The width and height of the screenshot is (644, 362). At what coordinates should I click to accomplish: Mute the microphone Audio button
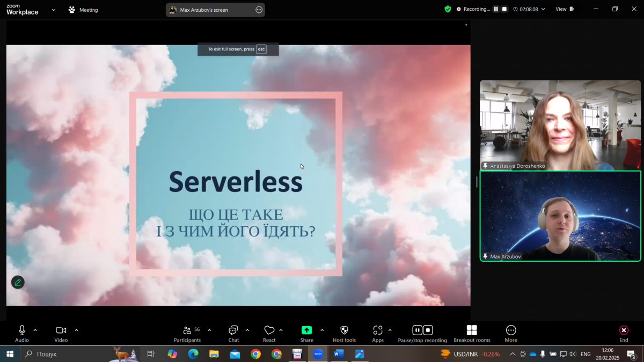point(22,330)
